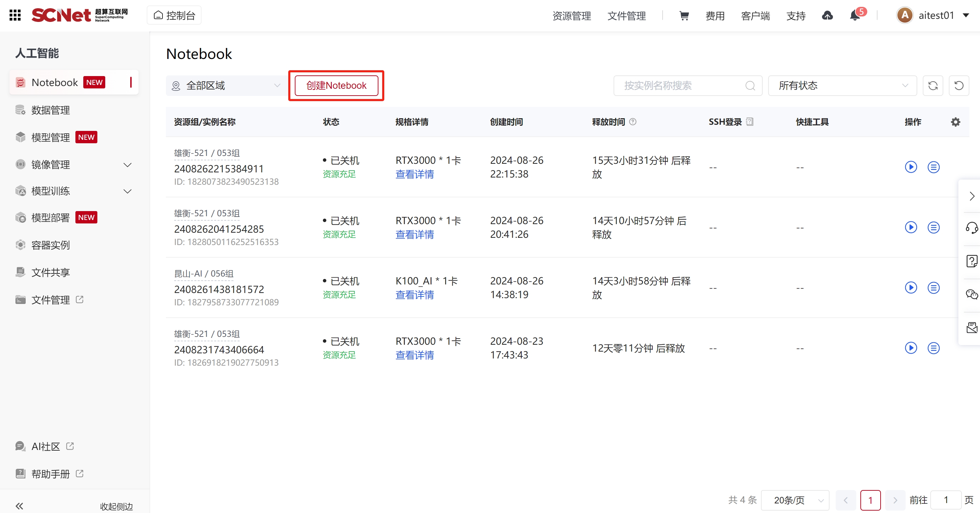Screen dimensions: 980x513
Task: Open the 20条/页 page size dropdown
Action: coord(795,500)
